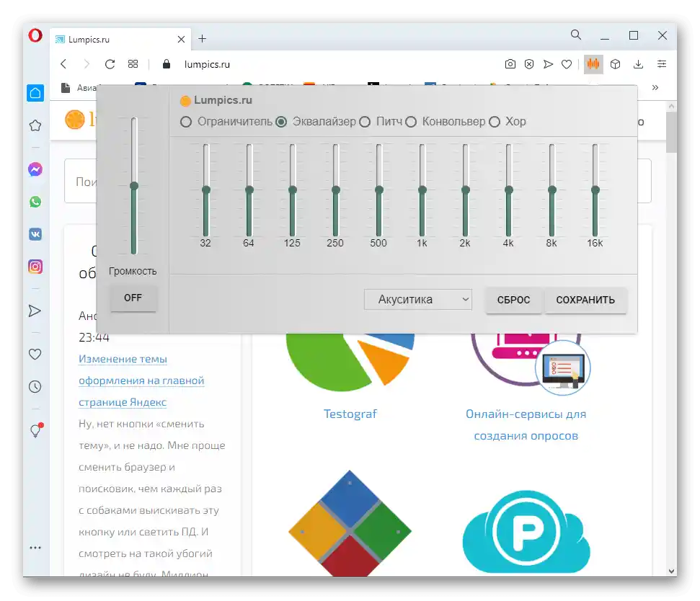Click the send arrow toolbar icon
Image resolution: width=700 pixels, height=601 pixels.
[548, 64]
